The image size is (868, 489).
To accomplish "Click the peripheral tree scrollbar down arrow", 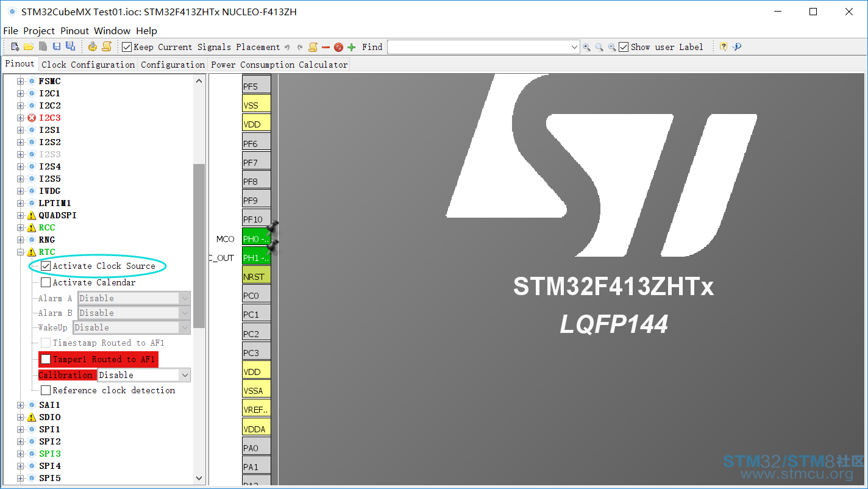I will [199, 479].
